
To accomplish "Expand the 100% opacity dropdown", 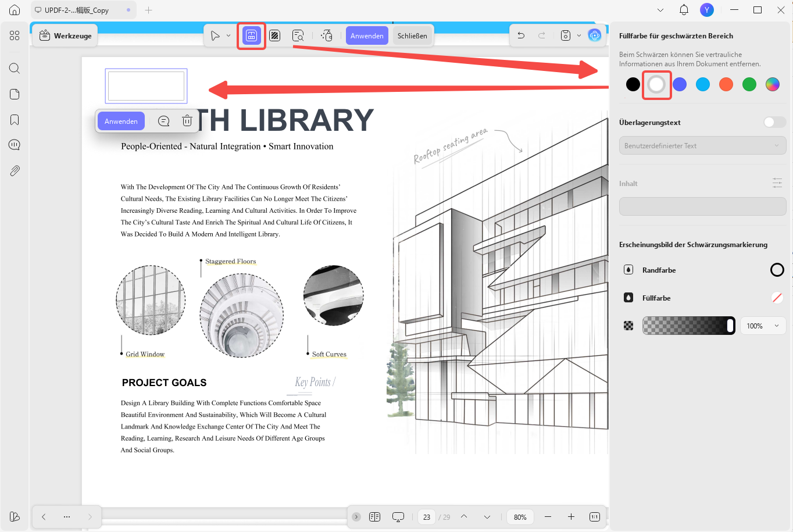I will (x=763, y=326).
